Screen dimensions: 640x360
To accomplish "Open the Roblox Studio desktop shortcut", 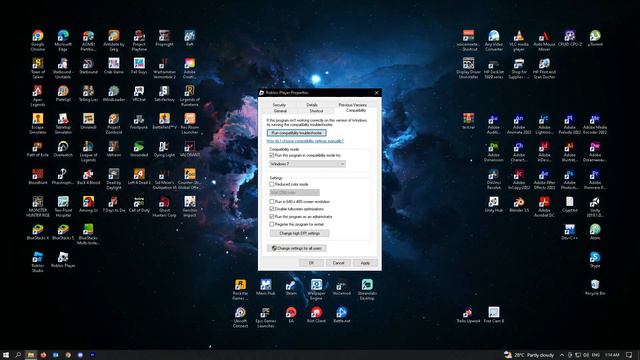I will click(38, 261).
